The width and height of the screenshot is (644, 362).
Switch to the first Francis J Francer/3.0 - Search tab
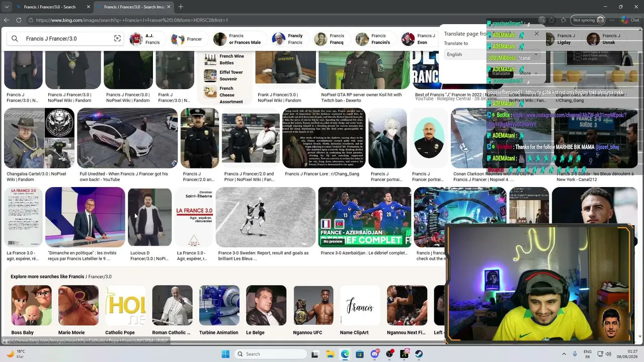point(50,7)
